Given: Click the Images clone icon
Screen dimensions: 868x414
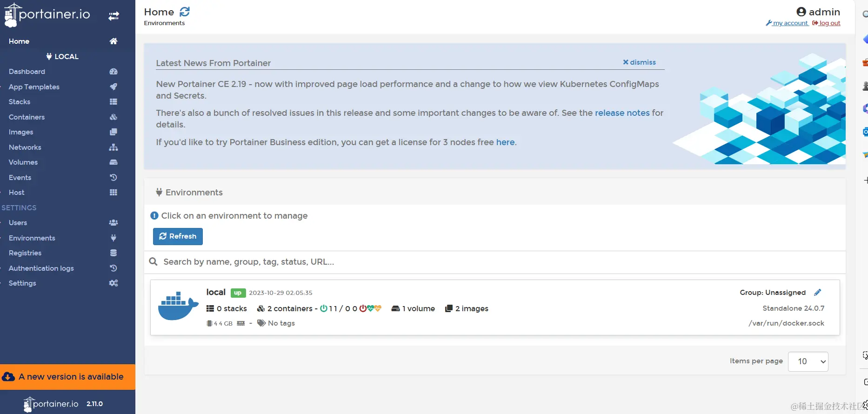Looking at the screenshot, I should click(114, 132).
